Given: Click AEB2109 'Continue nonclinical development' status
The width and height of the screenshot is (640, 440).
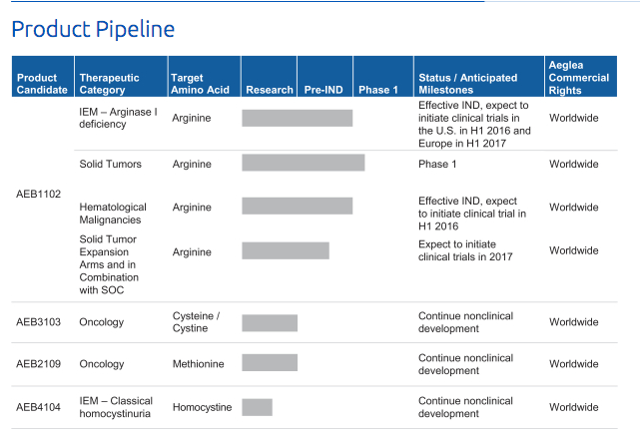Looking at the screenshot, I should pyautogui.click(x=466, y=364).
